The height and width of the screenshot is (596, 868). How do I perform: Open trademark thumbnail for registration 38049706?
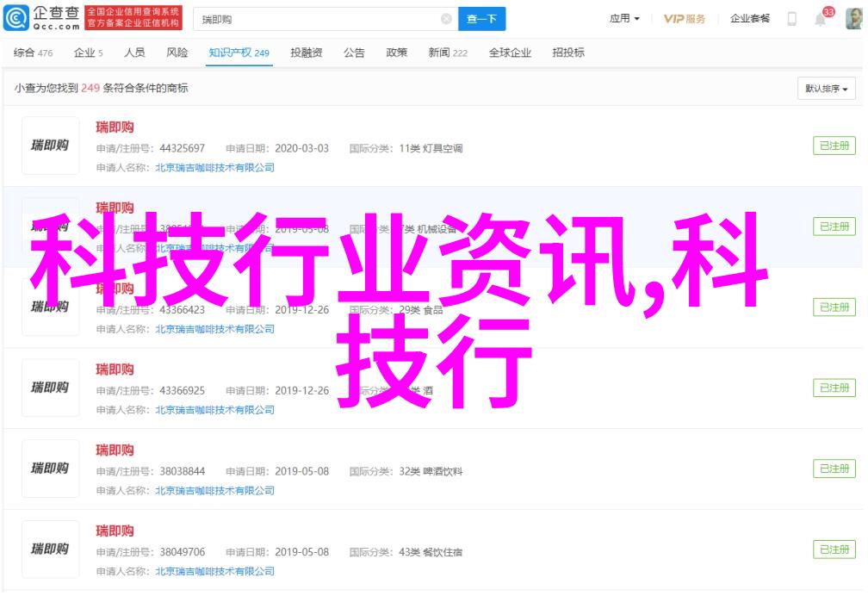pyautogui.click(x=50, y=549)
